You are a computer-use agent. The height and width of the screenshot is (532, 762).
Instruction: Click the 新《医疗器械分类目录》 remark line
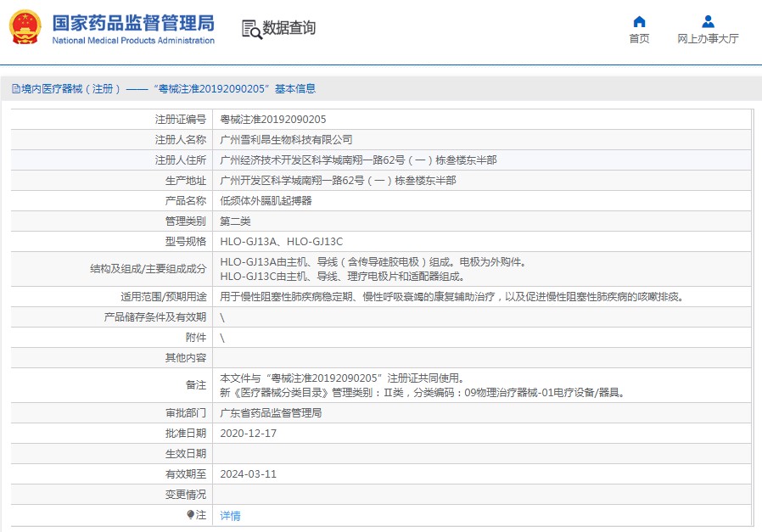(423, 393)
